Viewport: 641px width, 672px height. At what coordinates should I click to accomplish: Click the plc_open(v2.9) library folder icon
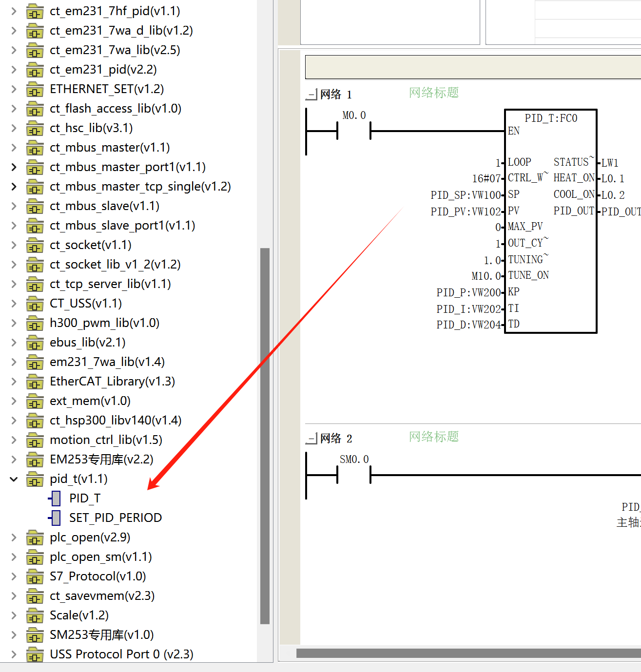coord(35,538)
